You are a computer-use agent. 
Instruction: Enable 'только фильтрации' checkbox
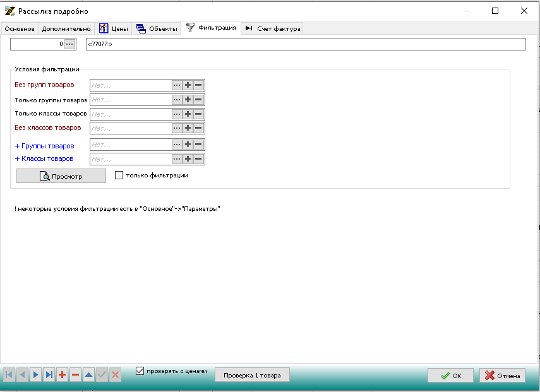(119, 175)
